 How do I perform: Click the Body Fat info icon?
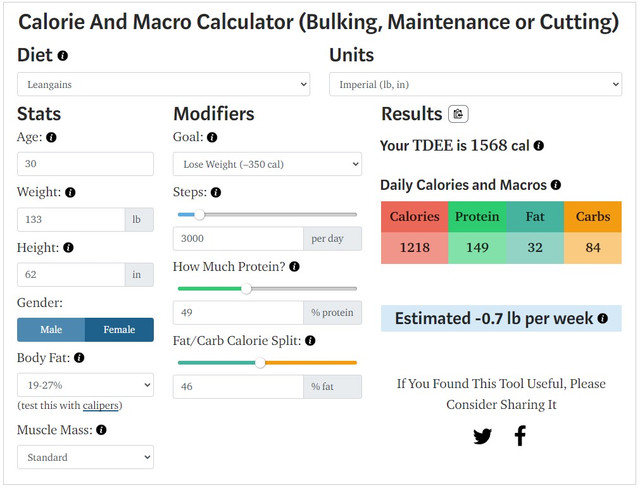[79, 358]
